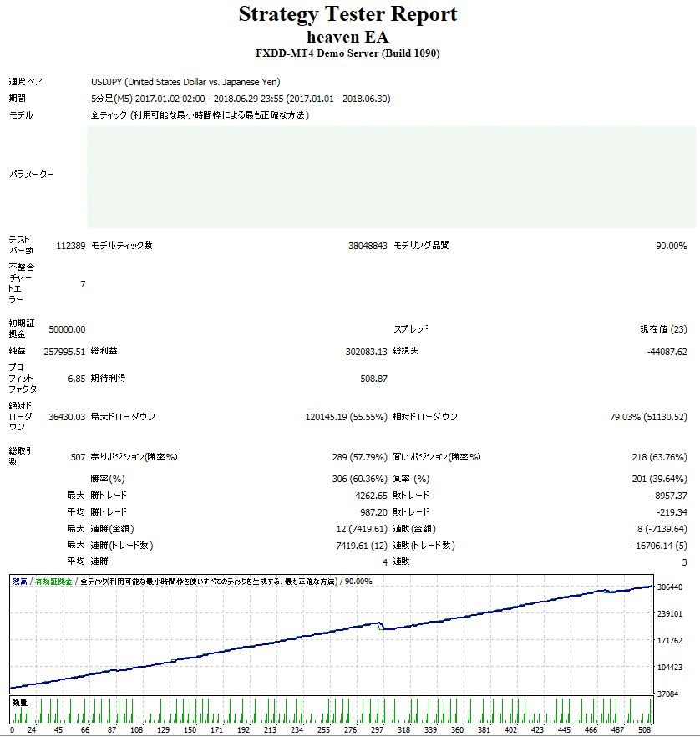The height and width of the screenshot is (737, 700).
Task: Click x-axis trade number 108
Action: tap(137, 730)
